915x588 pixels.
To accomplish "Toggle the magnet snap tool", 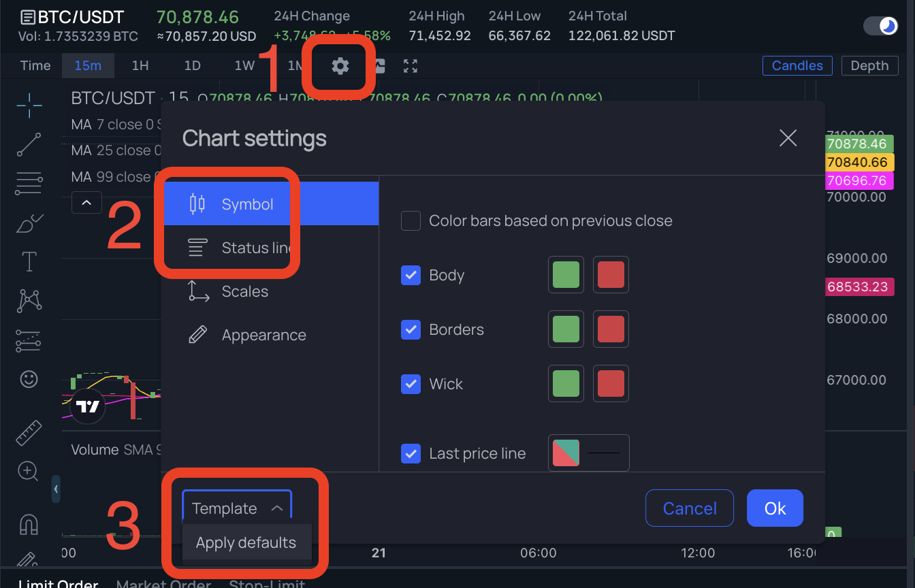I will (x=29, y=524).
